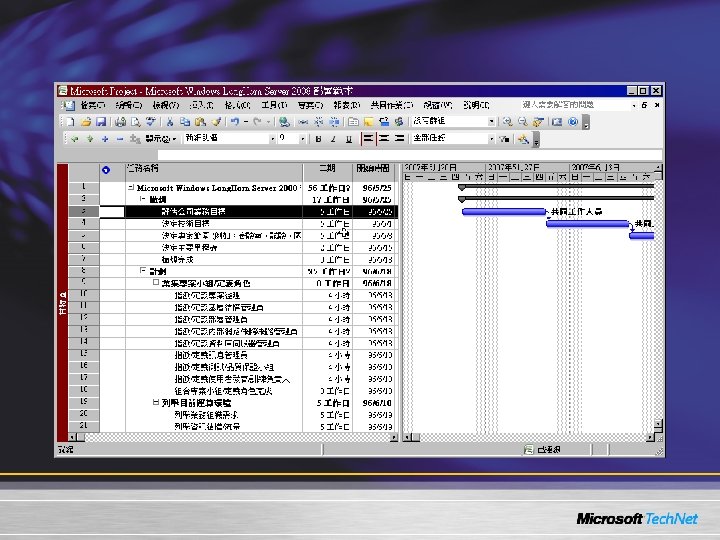
Task: Click the Split Task icon
Action: coord(334,122)
